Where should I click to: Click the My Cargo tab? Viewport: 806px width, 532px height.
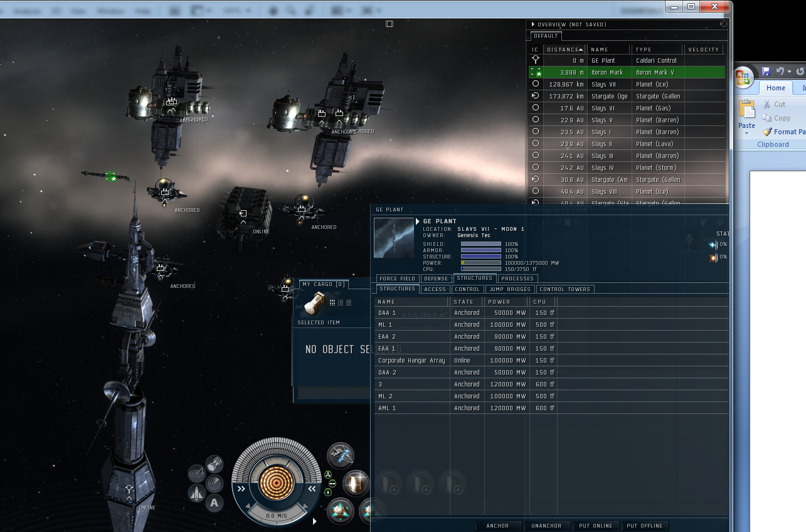324,284
